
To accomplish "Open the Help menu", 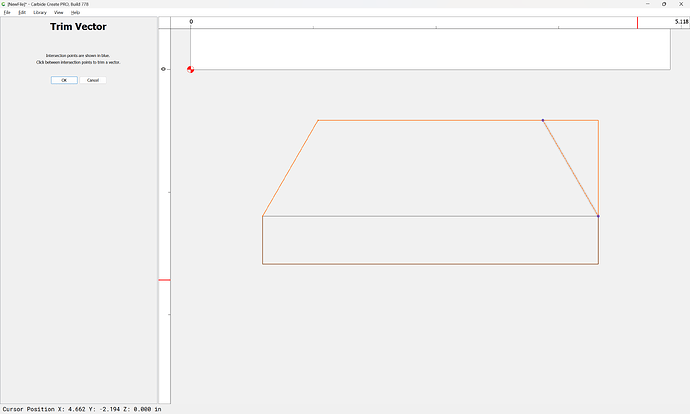I will click(75, 12).
